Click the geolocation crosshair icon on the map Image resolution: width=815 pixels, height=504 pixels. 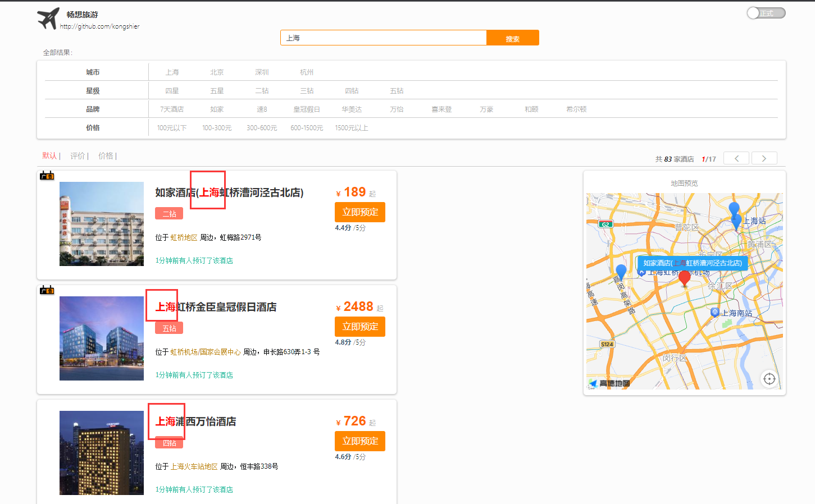click(x=770, y=379)
